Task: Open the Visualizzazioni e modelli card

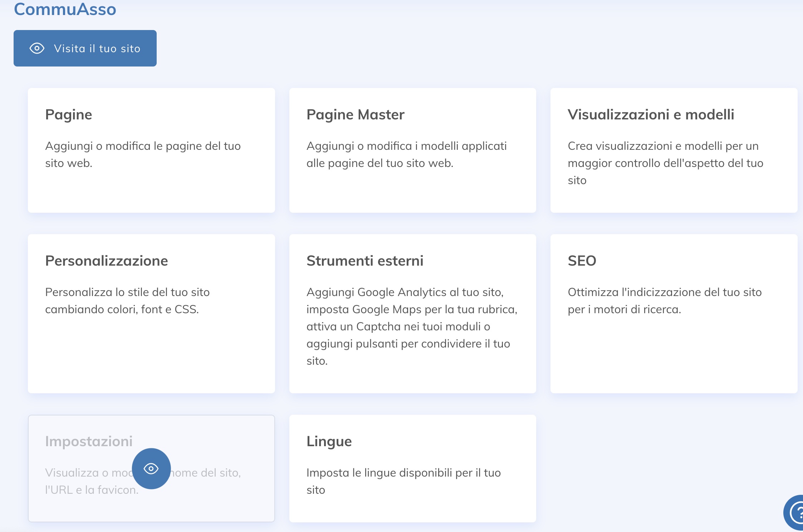Action: tap(674, 150)
